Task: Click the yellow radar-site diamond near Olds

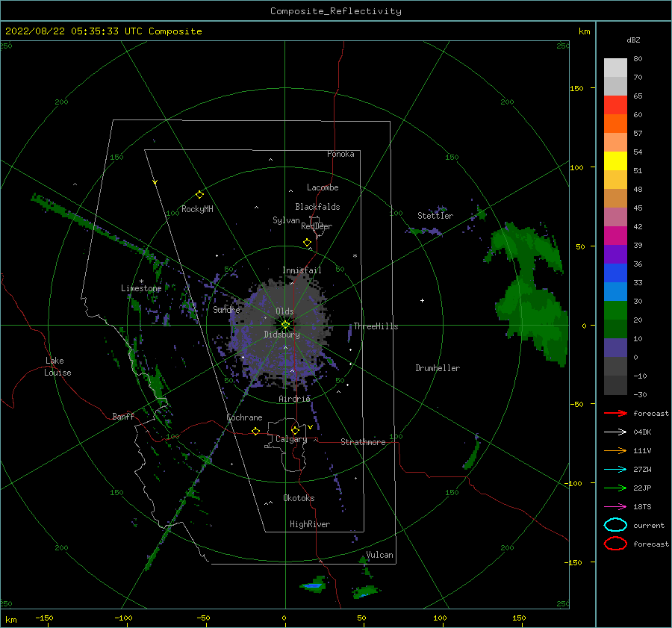Action: coord(285,325)
